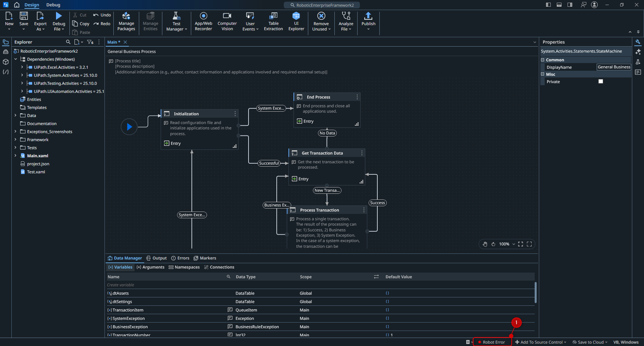Copy the selected activity
Viewport: 644px width, 346px height.
click(81, 24)
